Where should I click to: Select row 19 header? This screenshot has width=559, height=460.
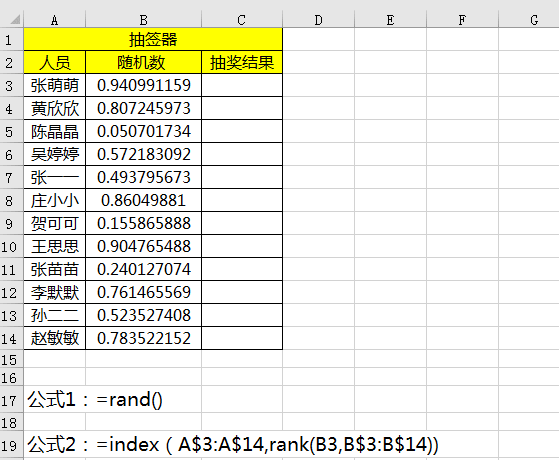pos(11,445)
